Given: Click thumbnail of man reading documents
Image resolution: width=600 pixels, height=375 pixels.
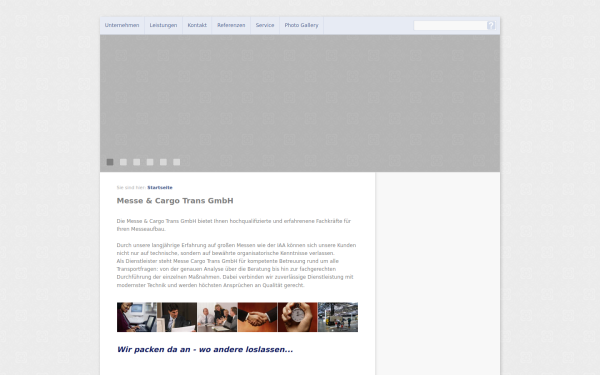Looking at the screenshot, I should coord(177,317).
